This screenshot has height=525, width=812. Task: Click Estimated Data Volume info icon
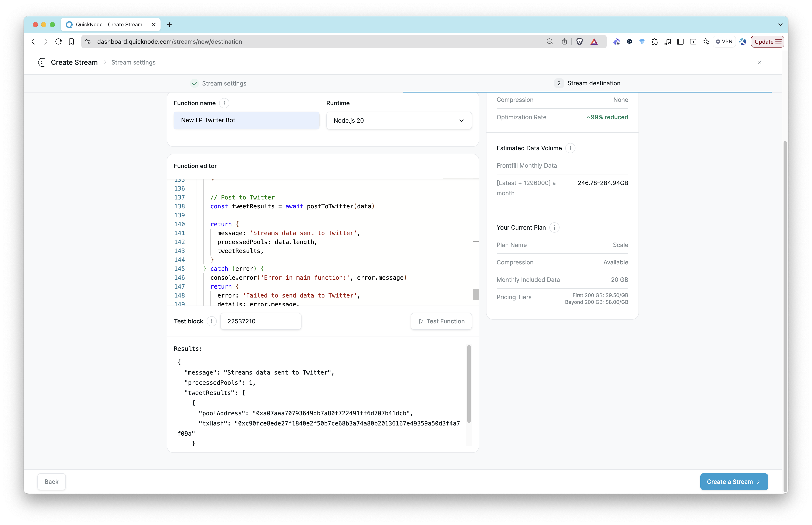click(x=570, y=148)
